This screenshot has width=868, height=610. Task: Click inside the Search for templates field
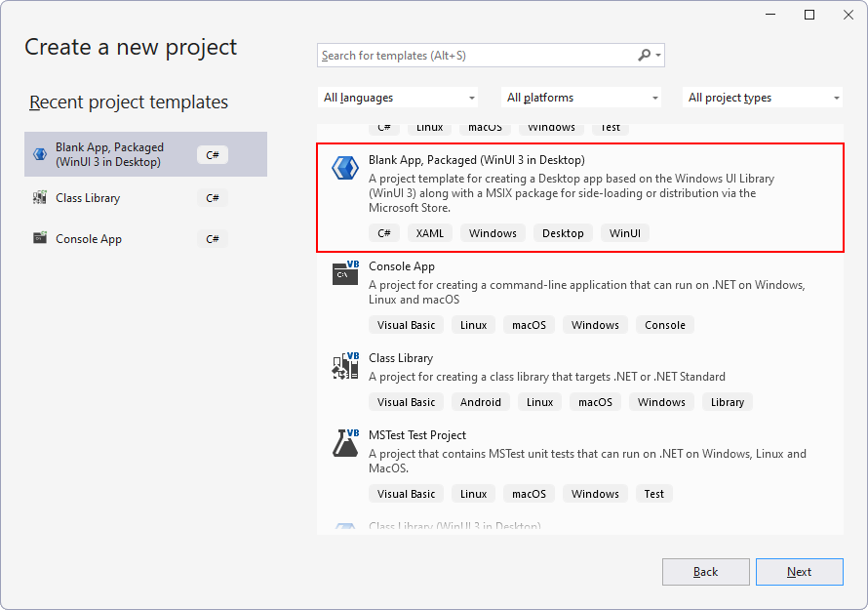(x=468, y=56)
